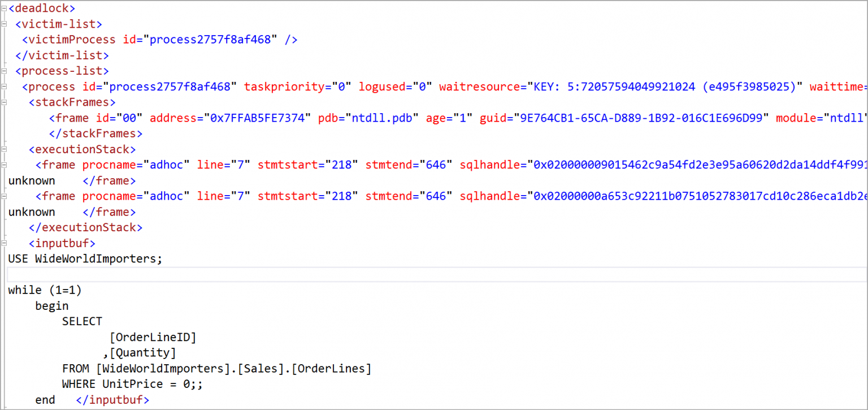868x410 pixels.
Task: Collapse the process element node
Action: [5, 87]
